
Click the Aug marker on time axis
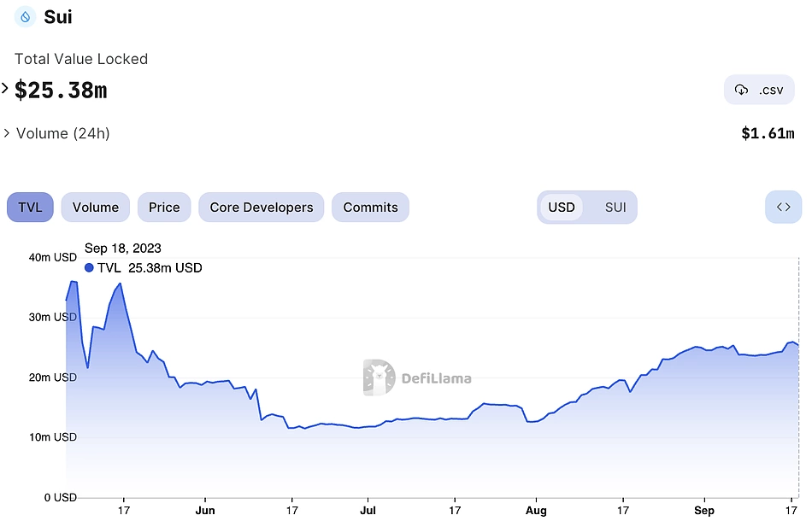point(536,510)
